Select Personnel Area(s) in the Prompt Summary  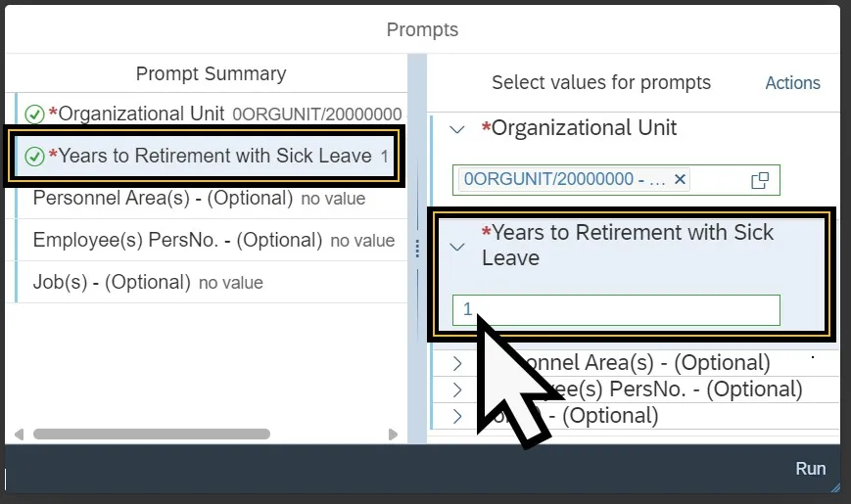[x=163, y=199]
